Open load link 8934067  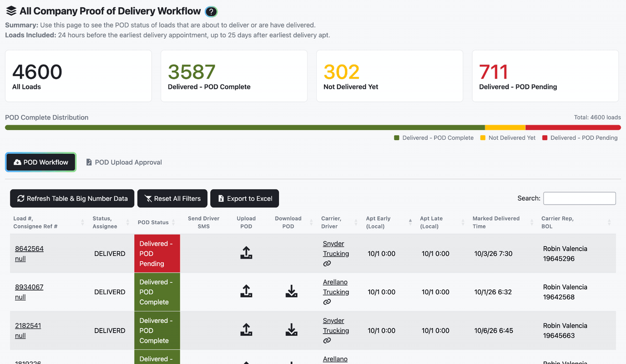tap(29, 287)
